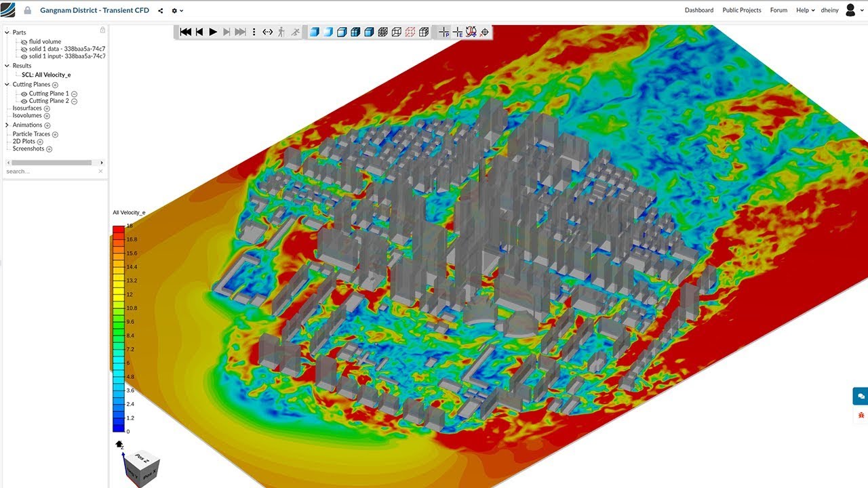Clear the search field with X

[x=101, y=171]
